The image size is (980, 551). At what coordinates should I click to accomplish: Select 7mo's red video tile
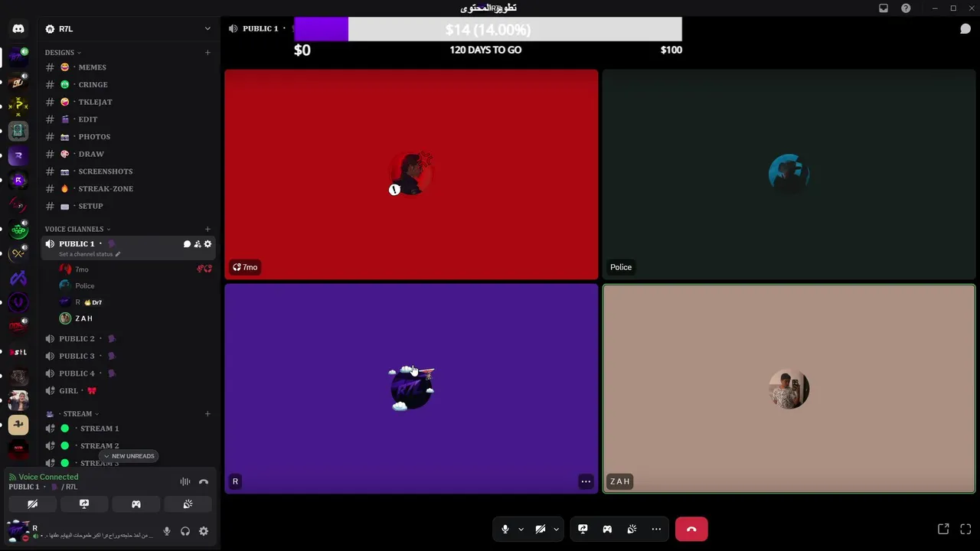point(411,174)
